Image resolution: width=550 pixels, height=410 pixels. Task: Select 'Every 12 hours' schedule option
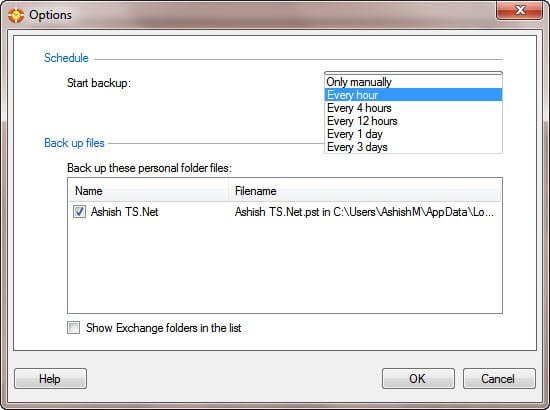tap(413, 121)
